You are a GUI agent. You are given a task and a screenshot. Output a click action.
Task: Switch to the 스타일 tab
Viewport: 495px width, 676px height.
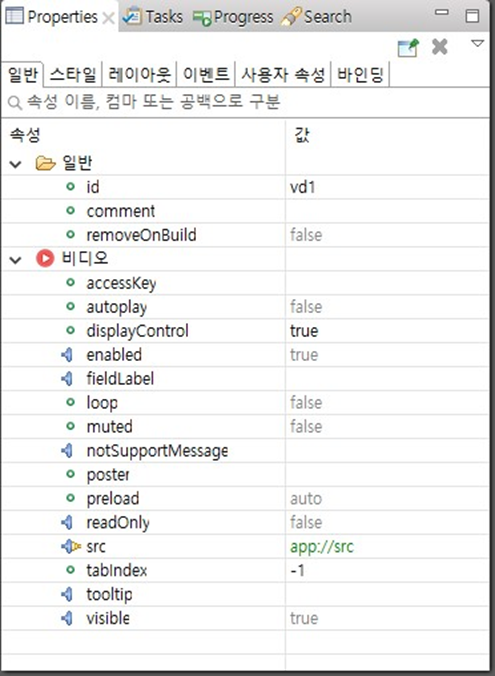[x=73, y=75]
